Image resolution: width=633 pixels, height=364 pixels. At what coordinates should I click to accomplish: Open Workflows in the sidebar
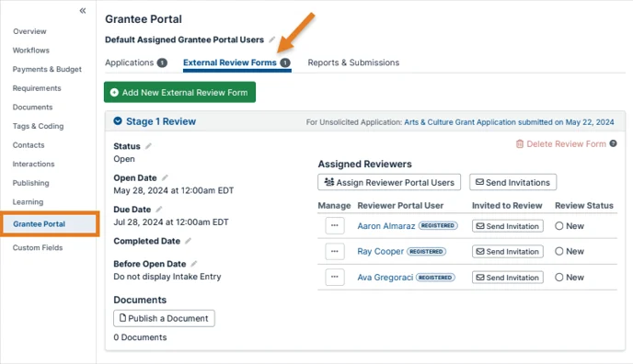[30, 51]
